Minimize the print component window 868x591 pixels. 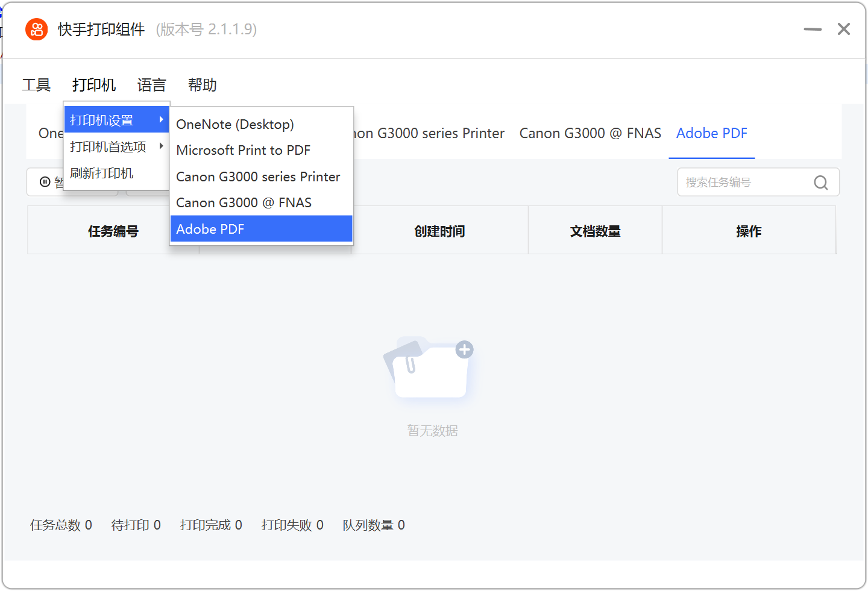click(x=812, y=29)
